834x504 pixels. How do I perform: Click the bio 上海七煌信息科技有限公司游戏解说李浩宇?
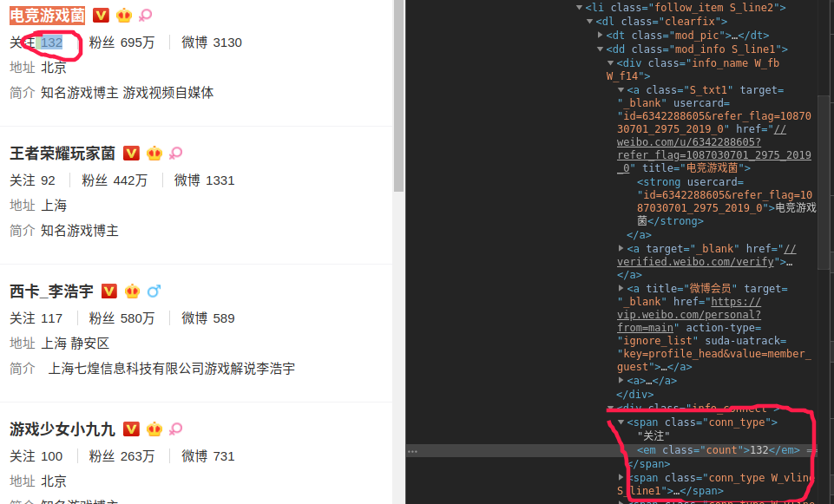pyautogui.click(x=171, y=369)
